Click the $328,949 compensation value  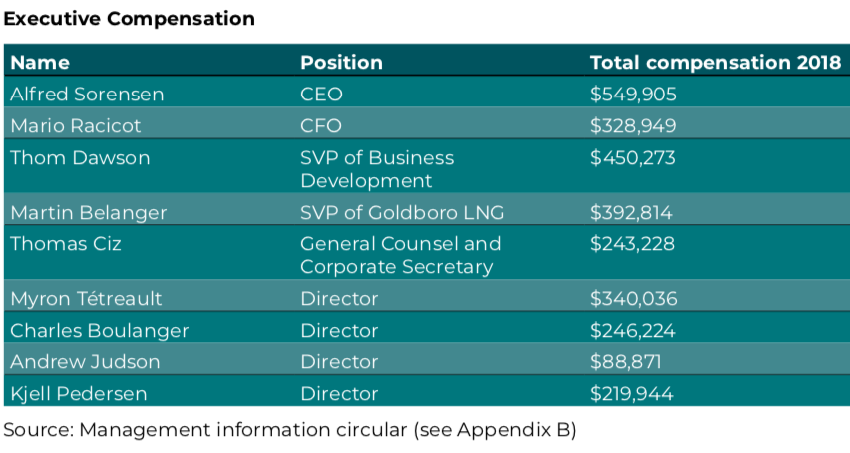[633, 125]
